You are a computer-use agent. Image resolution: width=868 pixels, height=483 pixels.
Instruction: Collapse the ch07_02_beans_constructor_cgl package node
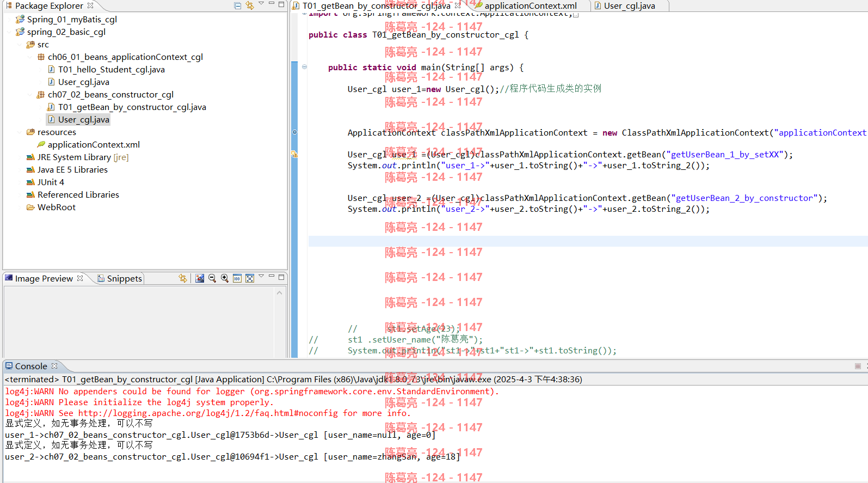coord(30,95)
